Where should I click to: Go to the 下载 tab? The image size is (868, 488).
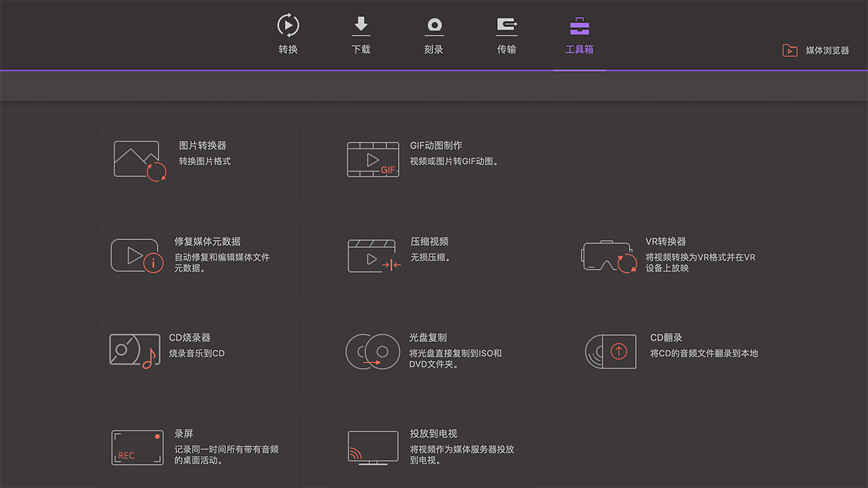tap(361, 35)
